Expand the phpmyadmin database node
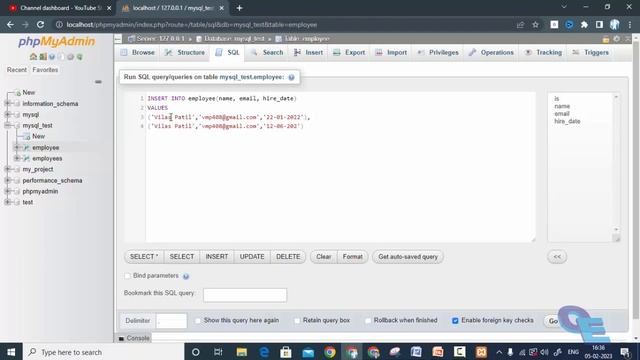 7,191
